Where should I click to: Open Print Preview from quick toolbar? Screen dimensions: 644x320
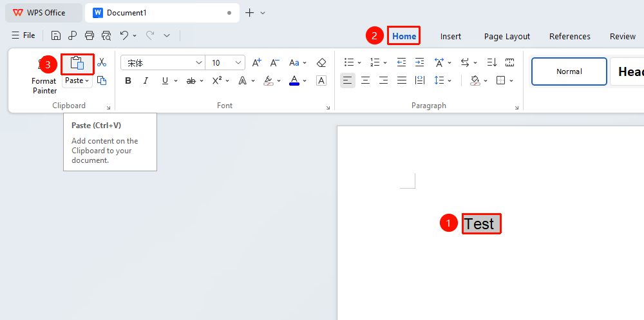pos(106,36)
